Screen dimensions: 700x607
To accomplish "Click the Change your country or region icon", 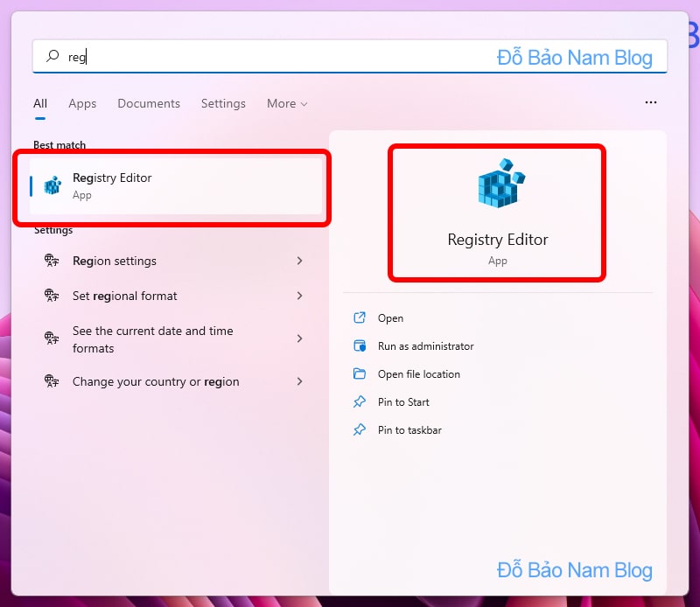I will 52,380.
